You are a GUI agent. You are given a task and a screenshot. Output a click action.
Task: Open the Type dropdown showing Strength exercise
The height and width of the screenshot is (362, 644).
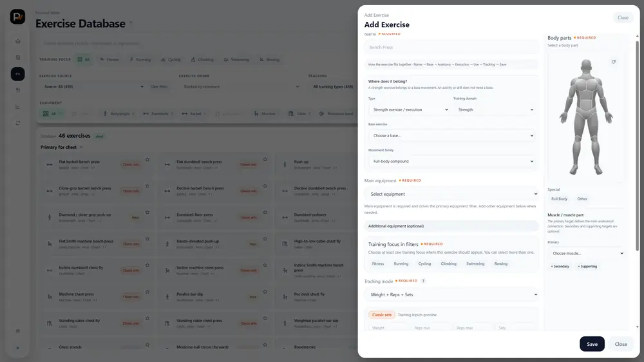(410, 110)
